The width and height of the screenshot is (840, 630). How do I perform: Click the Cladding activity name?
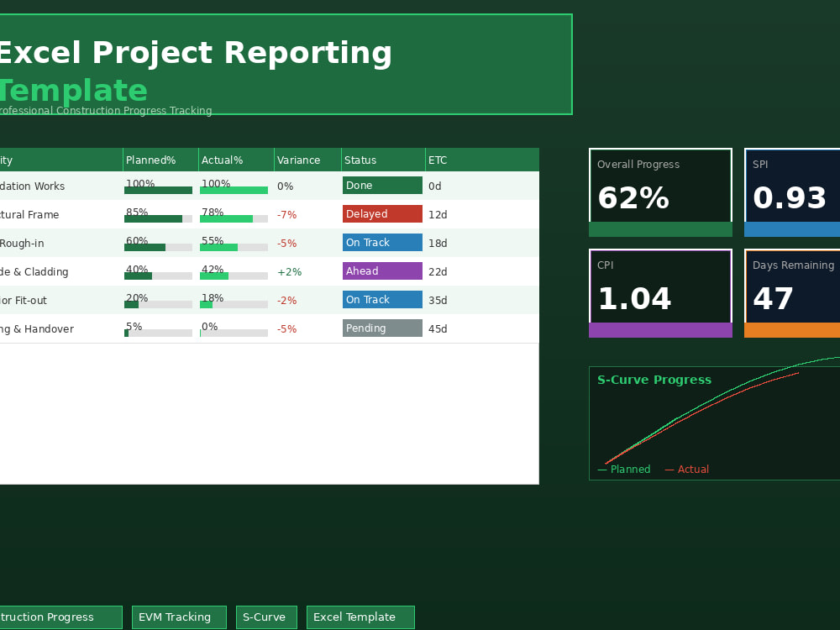[x=34, y=272]
